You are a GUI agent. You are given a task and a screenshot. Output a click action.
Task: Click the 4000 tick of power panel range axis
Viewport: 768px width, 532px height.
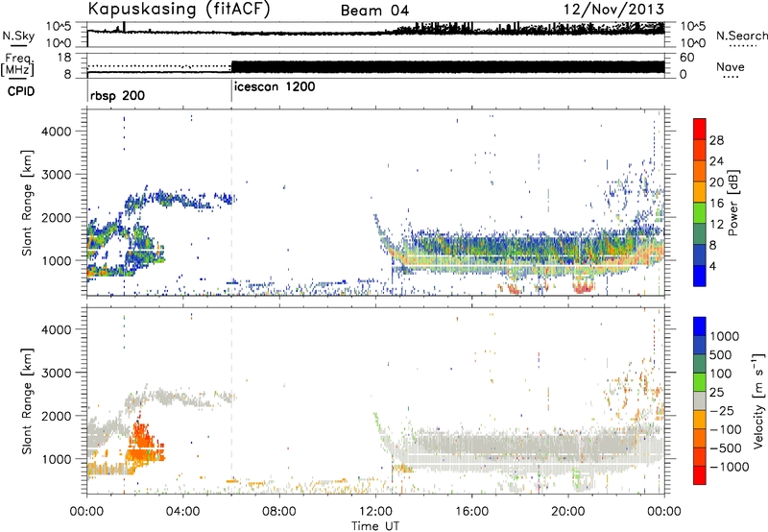(56, 132)
